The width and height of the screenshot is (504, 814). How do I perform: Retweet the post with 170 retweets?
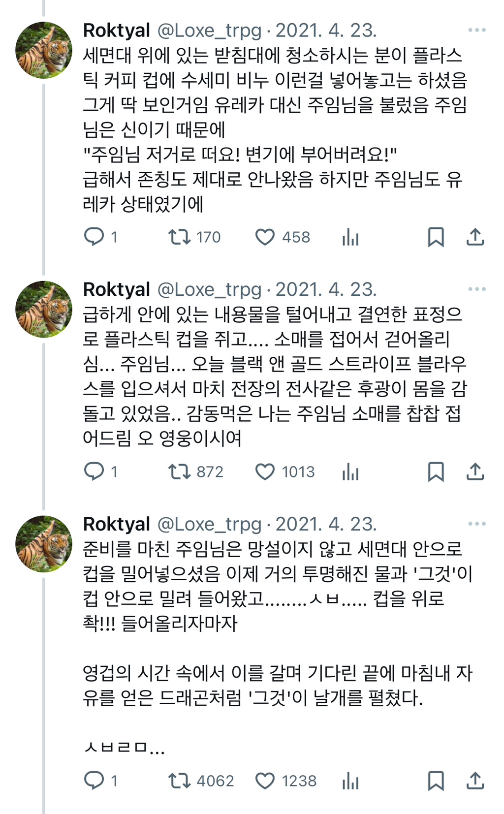point(179,237)
